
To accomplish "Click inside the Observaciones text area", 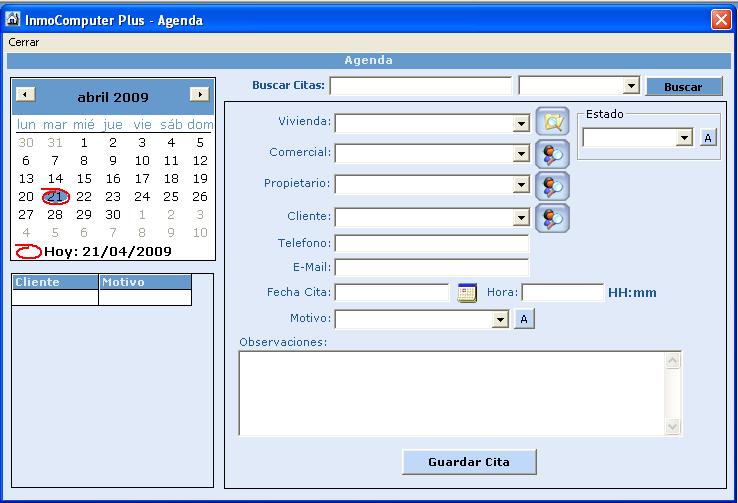I will [x=452, y=393].
